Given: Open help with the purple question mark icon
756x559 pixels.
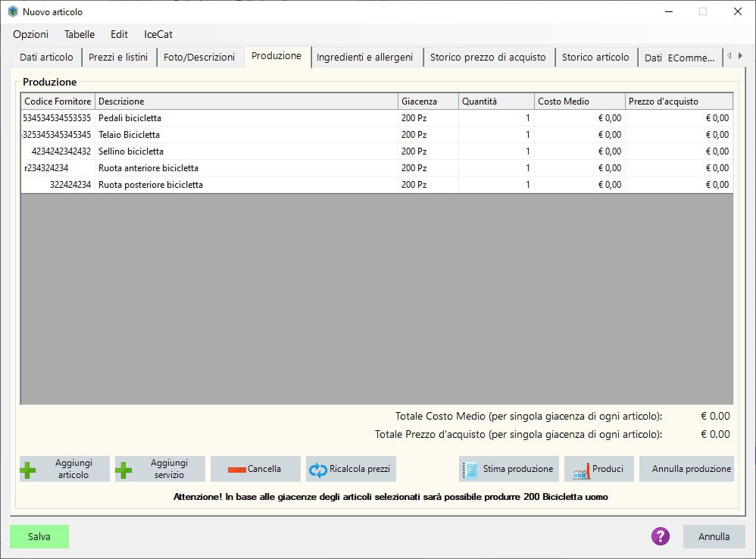Looking at the screenshot, I should click(661, 536).
